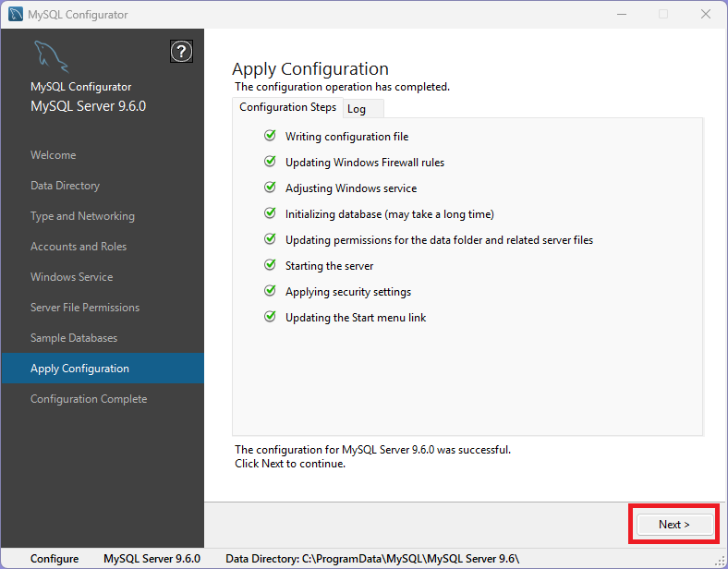Screen dimensions: 728x569
Task: Click the green check beside Starting the server
Action: click(x=270, y=265)
